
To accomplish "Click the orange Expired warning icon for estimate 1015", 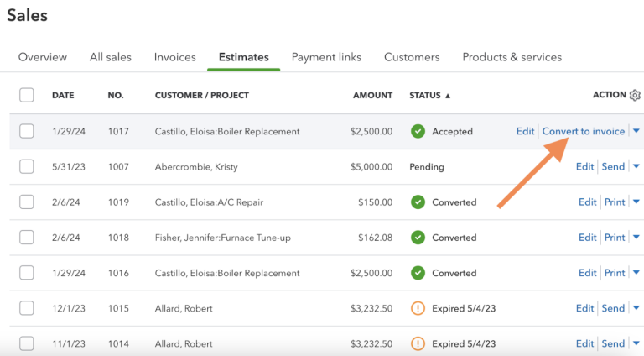I will pyautogui.click(x=418, y=308).
